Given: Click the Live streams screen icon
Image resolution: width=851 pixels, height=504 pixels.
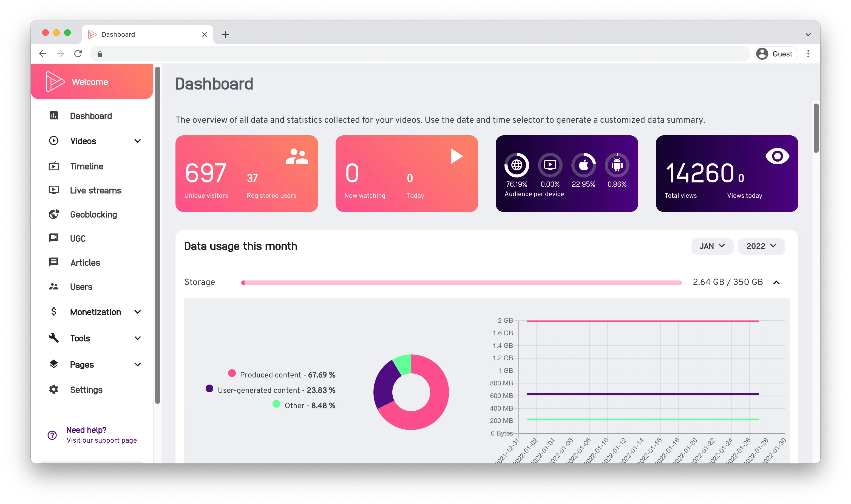Looking at the screenshot, I should click(54, 190).
